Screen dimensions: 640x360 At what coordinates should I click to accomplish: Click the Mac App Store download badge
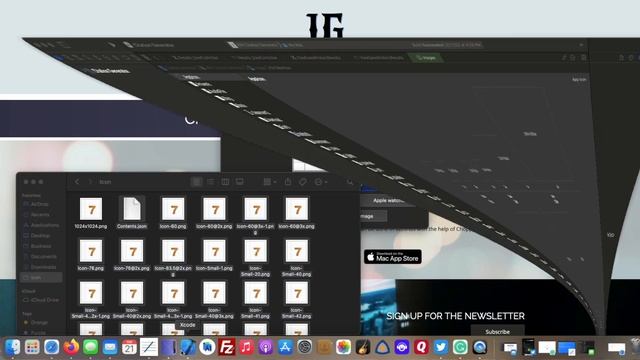point(393,257)
